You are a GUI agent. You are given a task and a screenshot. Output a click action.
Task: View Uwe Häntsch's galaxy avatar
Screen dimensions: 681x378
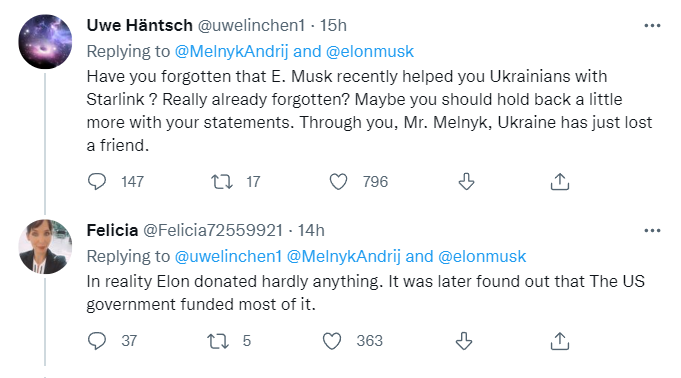tap(45, 42)
